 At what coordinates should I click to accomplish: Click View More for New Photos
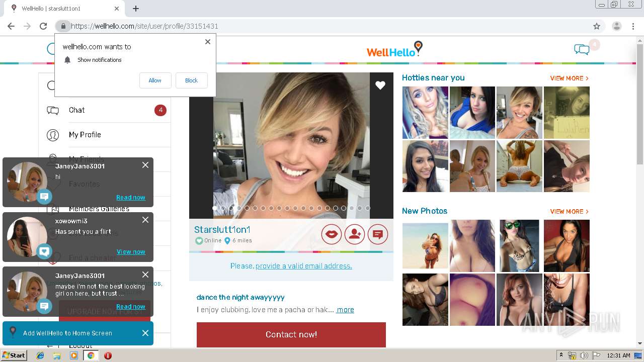(x=569, y=212)
